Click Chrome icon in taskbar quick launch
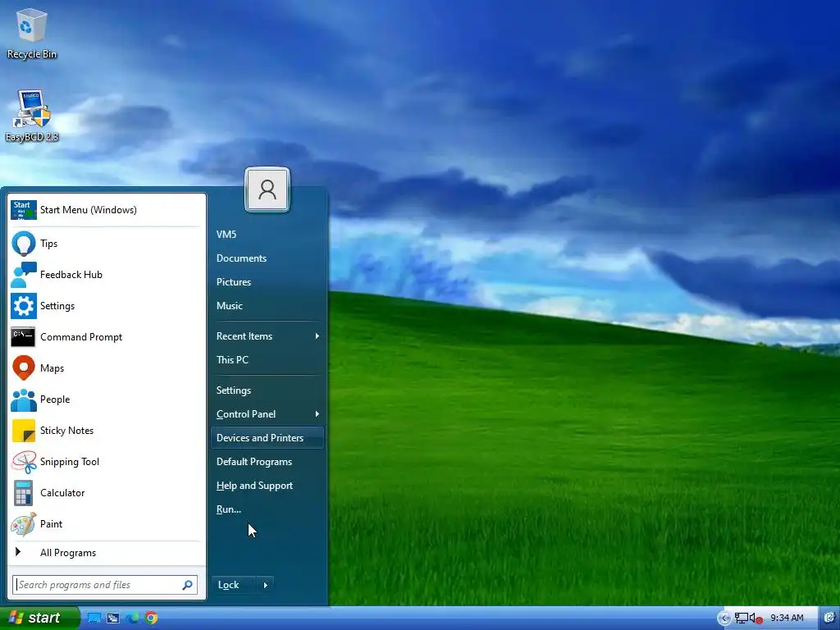Viewport: 840px width, 630px height. click(151, 618)
